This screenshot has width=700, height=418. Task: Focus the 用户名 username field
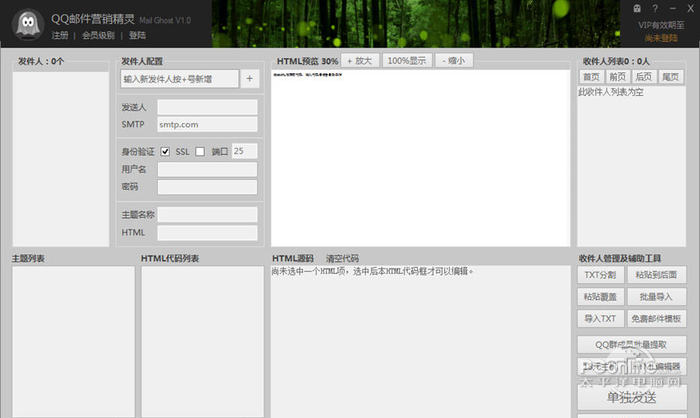pyautogui.click(x=208, y=169)
